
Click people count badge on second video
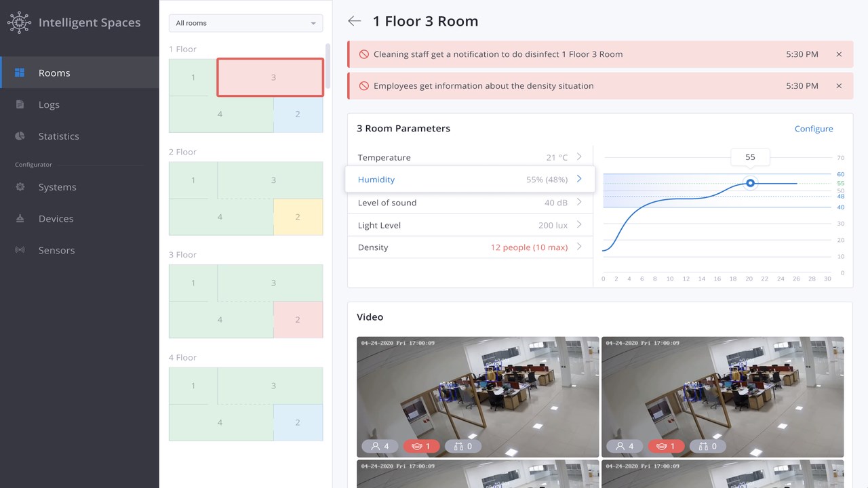point(625,446)
